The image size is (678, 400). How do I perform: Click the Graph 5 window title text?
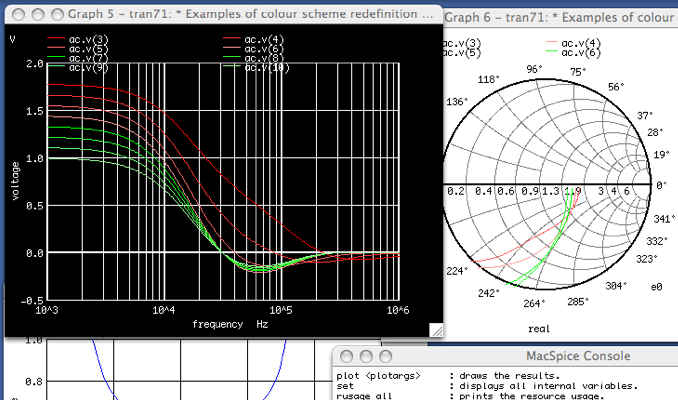(250, 14)
